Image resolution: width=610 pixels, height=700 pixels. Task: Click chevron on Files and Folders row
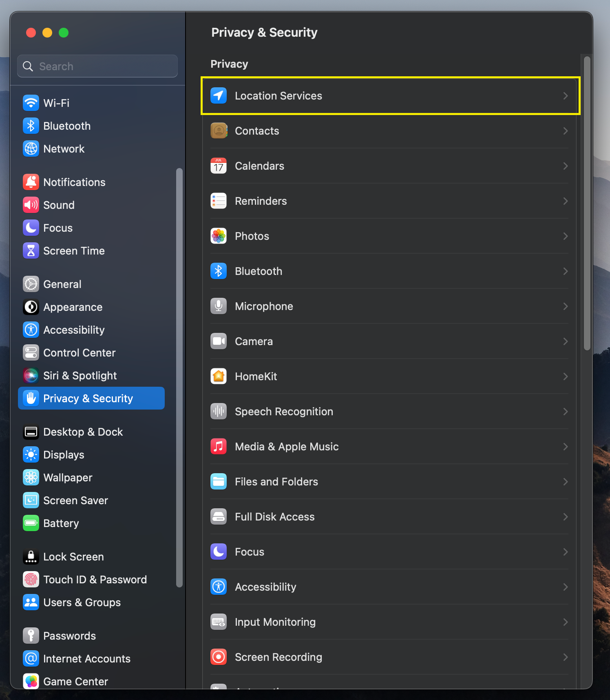[x=566, y=481]
